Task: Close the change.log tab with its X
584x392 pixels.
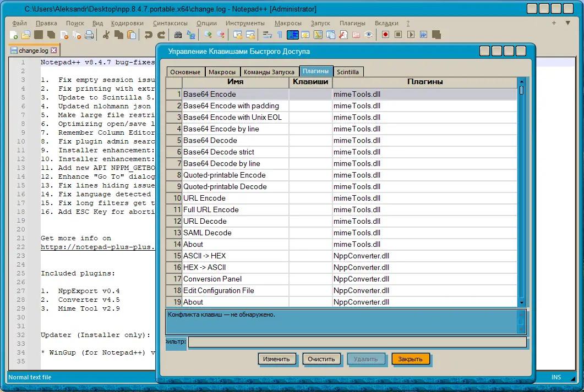Action: point(53,51)
